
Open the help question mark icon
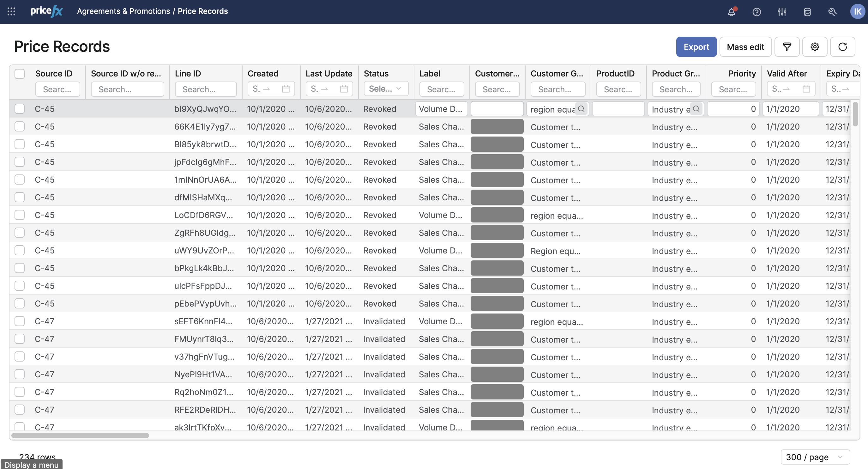click(756, 12)
